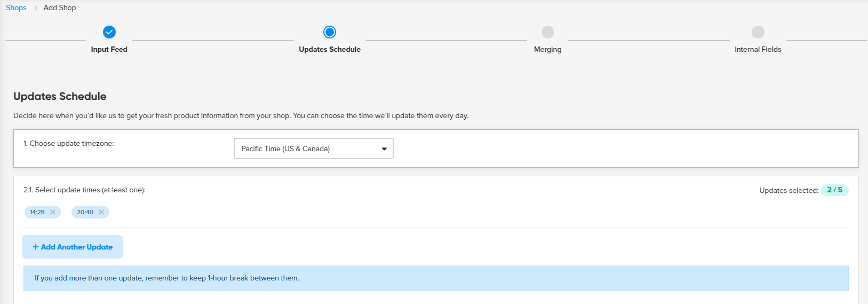868x304 pixels.
Task: Remove the 20:40 update time
Action: pyautogui.click(x=101, y=212)
